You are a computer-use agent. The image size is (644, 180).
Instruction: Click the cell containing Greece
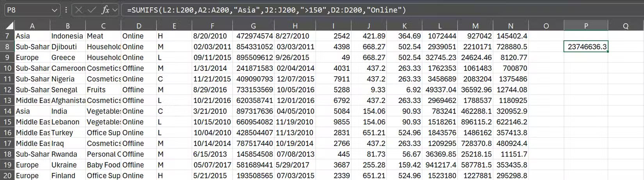pos(68,58)
